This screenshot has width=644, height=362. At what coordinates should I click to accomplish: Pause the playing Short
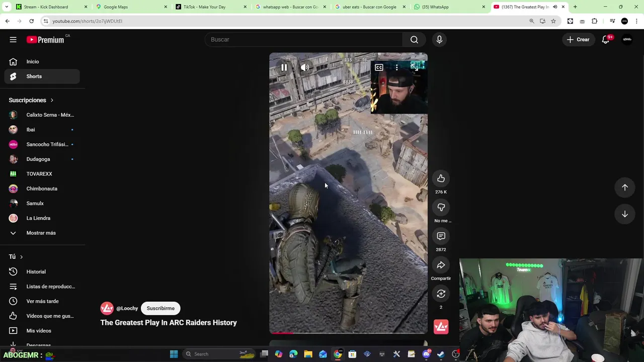[x=284, y=67]
